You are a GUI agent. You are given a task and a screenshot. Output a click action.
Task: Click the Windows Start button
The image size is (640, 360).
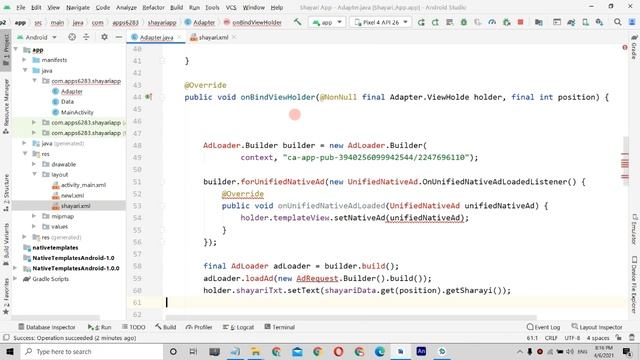(x=10, y=351)
